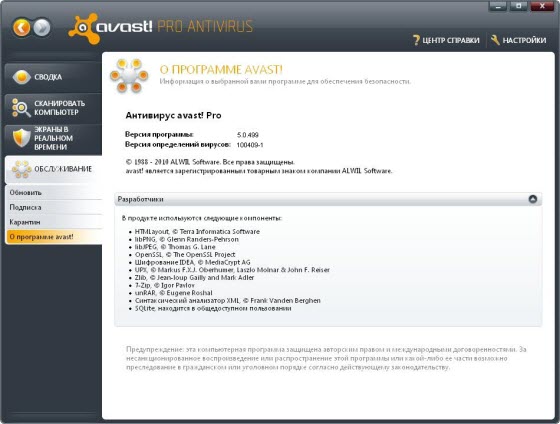This screenshot has height=424, width=560.
Task: Click the 7-Zip Igor Pavlov entry
Action: 165,285
